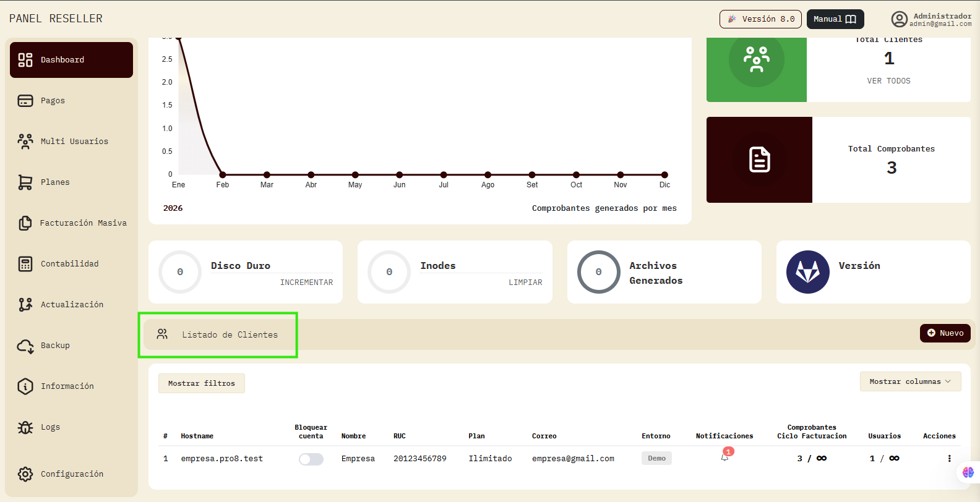This screenshot has height=502, width=980.
Task: Click the Versión GitLab fox icon
Action: (x=807, y=272)
